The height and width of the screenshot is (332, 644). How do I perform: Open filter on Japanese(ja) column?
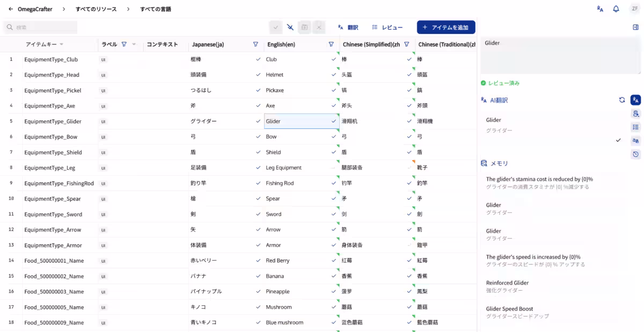point(255,45)
